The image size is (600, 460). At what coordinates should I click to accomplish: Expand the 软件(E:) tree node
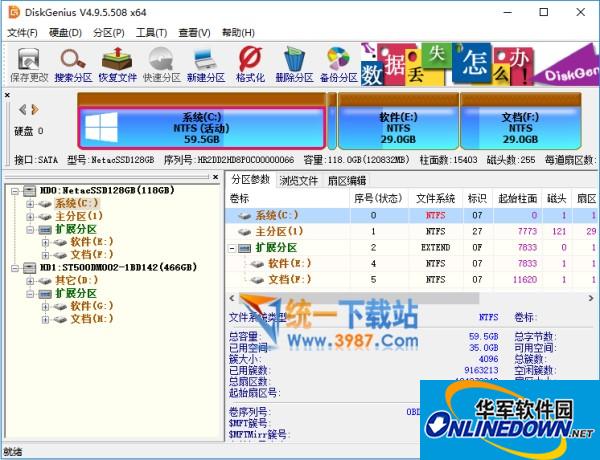(x=45, y=242)
